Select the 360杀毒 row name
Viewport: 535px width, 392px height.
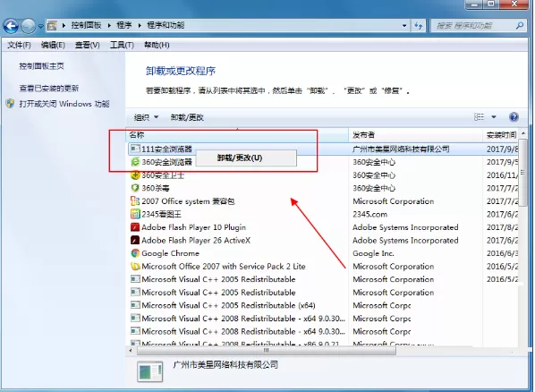click(156, 188)
